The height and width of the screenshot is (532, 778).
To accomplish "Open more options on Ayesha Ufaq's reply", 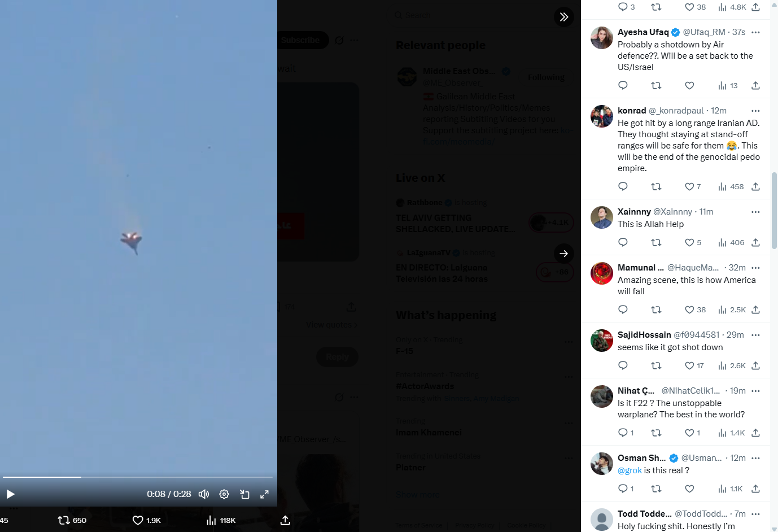I will click(755, 32).
